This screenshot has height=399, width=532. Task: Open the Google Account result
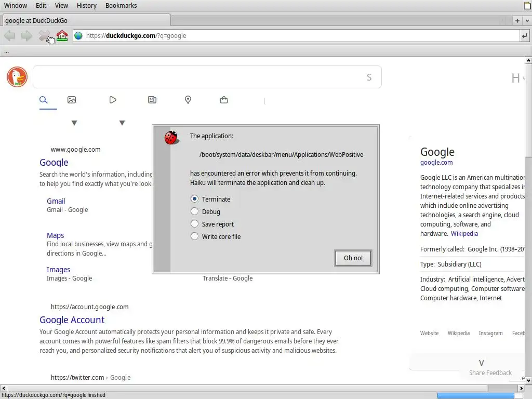tap(72, 320)
